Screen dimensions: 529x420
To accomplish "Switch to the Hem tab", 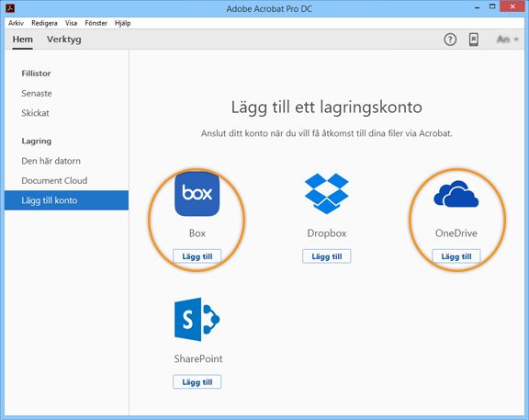I will pos(23,40).
